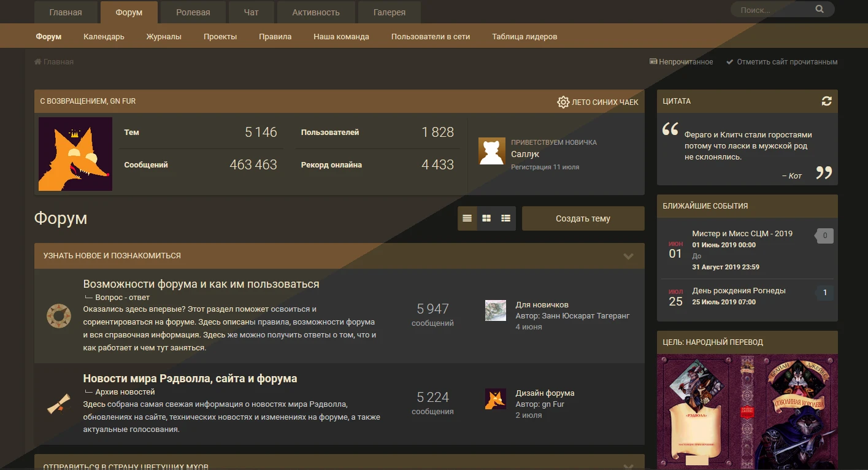
Task: Click the Поиск search input field
Action: click(770, 10)
